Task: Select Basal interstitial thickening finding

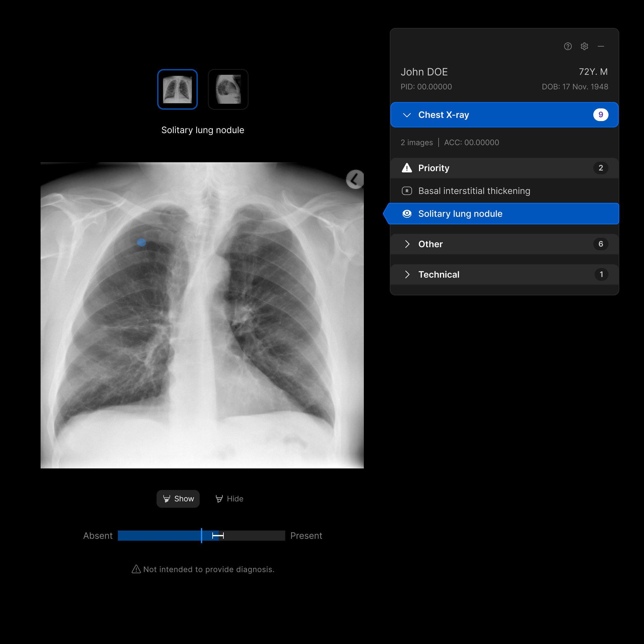Action: [474, 191]
